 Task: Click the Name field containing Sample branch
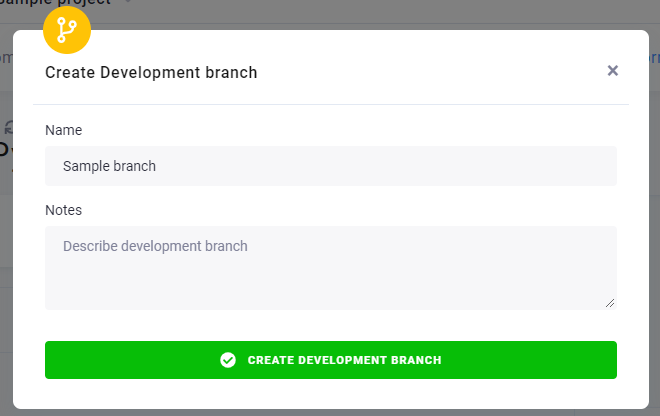pyautogui.click(x=331, y=166)
